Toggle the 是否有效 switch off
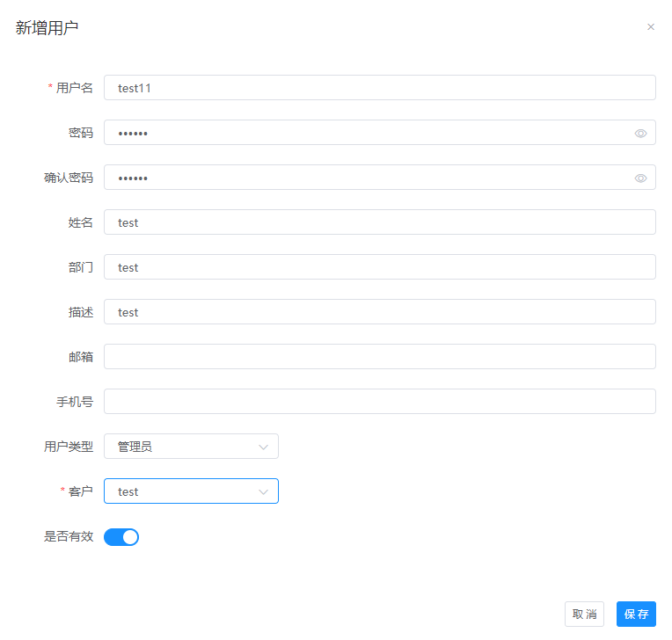Screen dimensions: 672x640 pyautogui.click(x=121, y=537)
